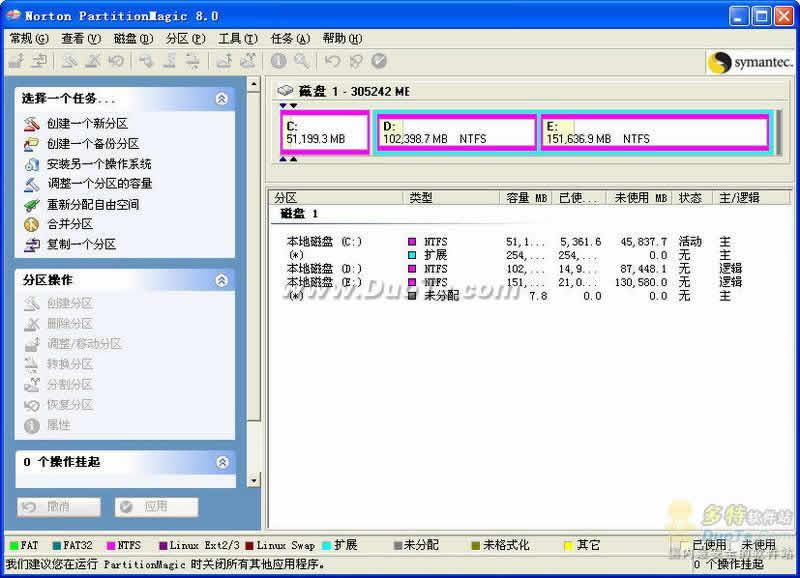Click the sidebar scroll down arrow
The width and height of the screenshot is (800, 578).
point(254,480)
